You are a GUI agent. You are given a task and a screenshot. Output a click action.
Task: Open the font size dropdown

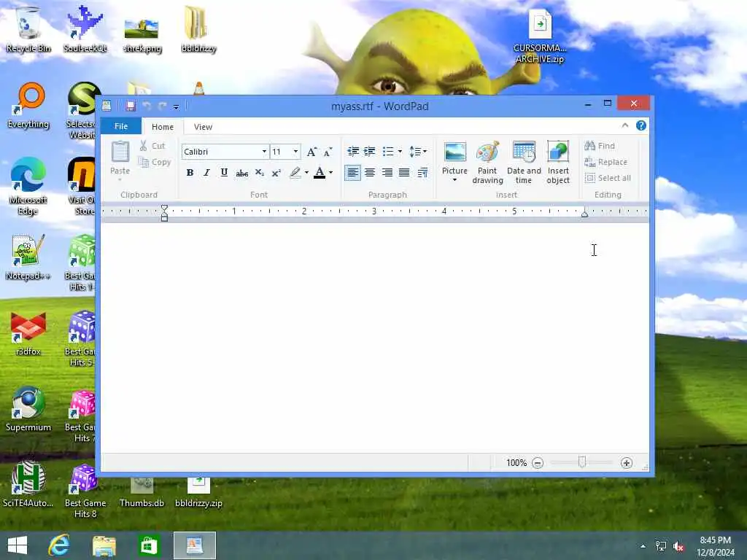click(295, 152)
